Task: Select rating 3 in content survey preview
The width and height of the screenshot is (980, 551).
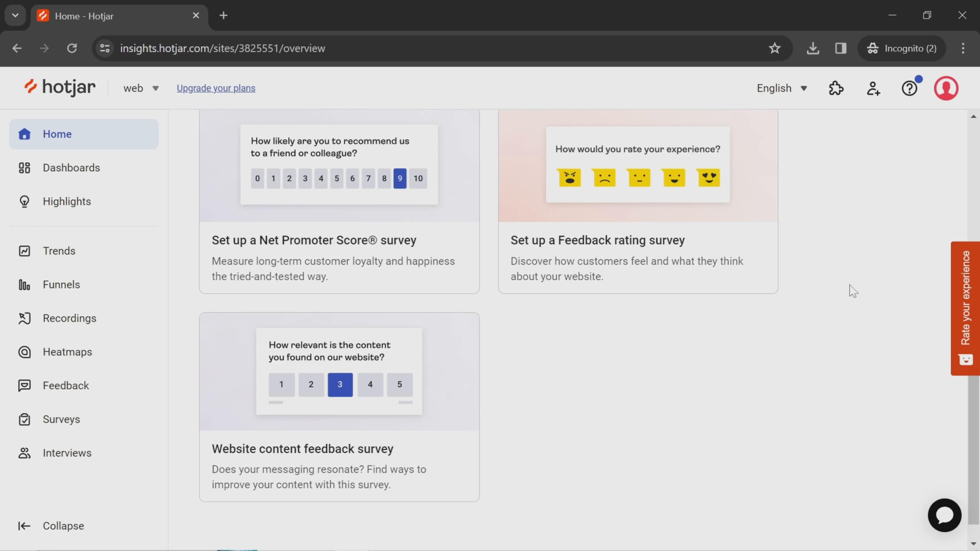Action: (x=340, y=384)
